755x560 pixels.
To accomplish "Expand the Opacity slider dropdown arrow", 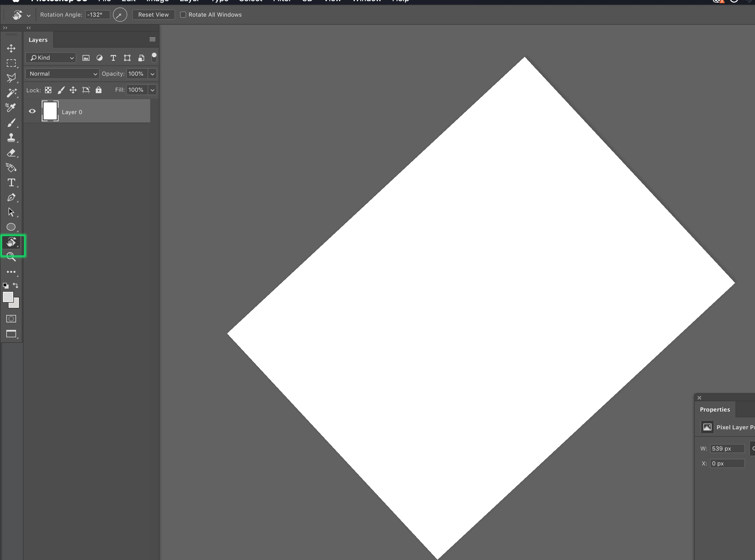I will (152, 74).
